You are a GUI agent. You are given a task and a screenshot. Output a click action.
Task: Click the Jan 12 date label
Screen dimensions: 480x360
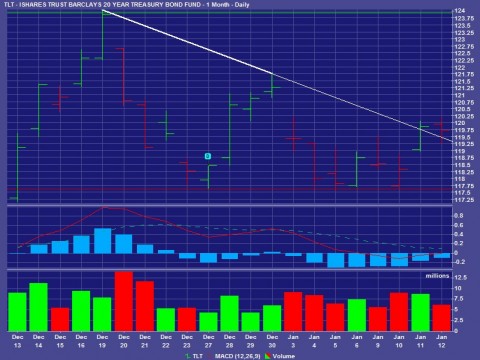pyautogui.click(x=442, y=341)
